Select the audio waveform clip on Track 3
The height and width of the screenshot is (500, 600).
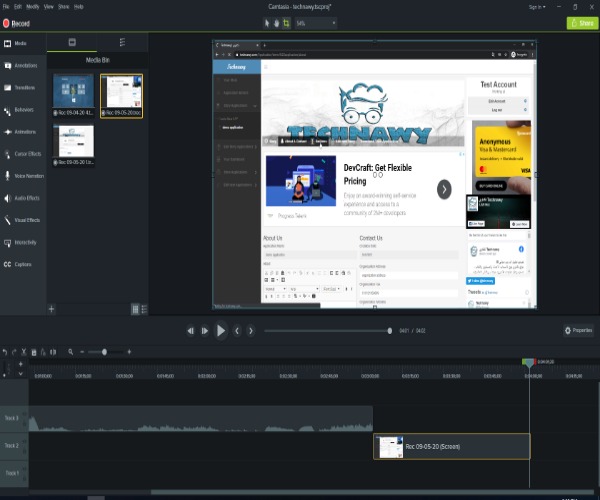tap(201, 419)
